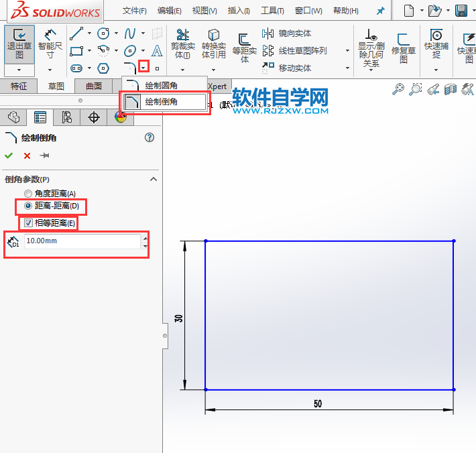Select the Three-point Arc tool
Screen dimensions: 476x453
tap(103, 51)
